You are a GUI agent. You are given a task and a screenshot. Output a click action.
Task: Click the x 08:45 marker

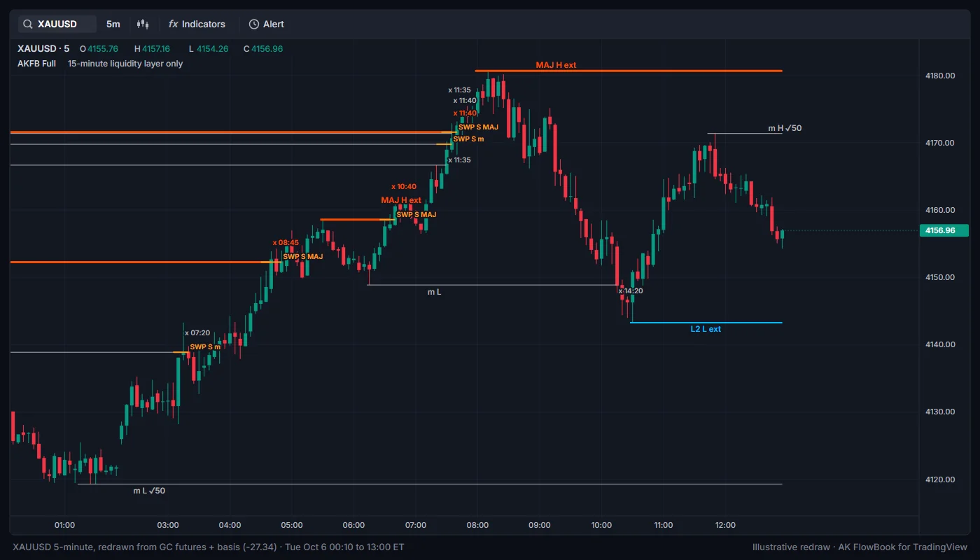click(x=286, y=242)
